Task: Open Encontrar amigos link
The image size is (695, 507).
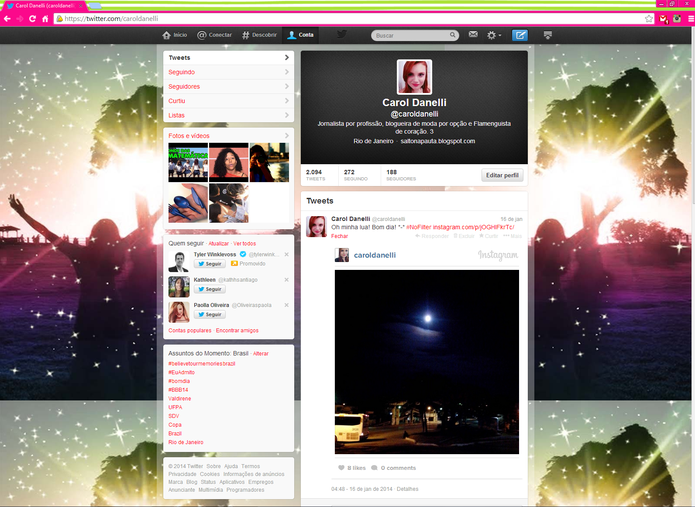Action: [x=237, y=331]
